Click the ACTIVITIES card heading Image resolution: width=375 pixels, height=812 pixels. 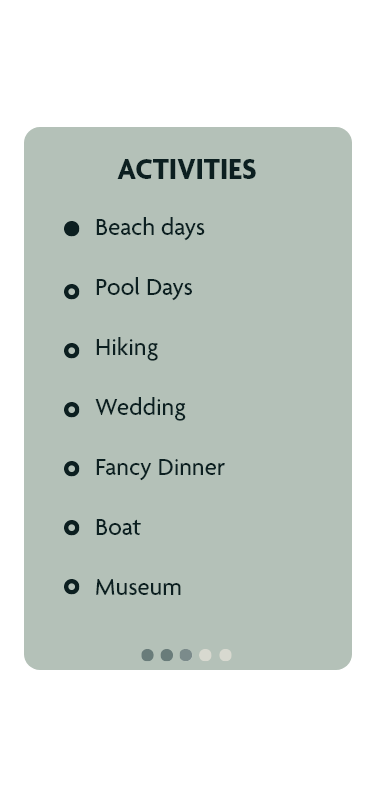coord(187,170)
